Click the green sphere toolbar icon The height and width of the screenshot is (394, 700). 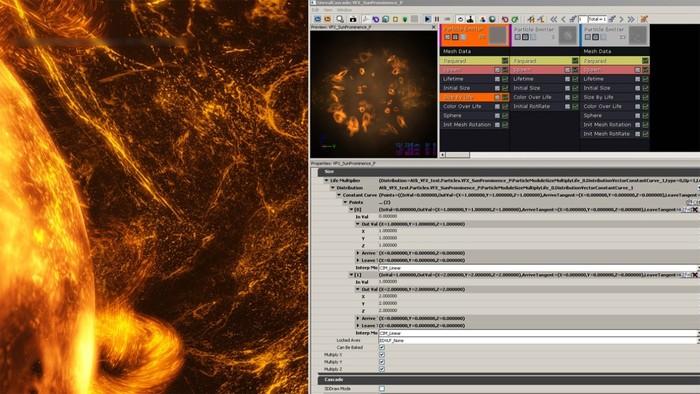click(492, 19)
